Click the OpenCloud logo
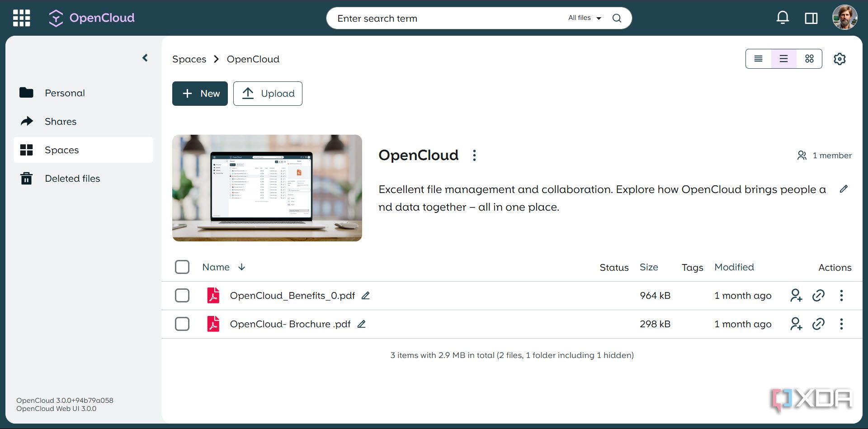 [x=92, y=18]
